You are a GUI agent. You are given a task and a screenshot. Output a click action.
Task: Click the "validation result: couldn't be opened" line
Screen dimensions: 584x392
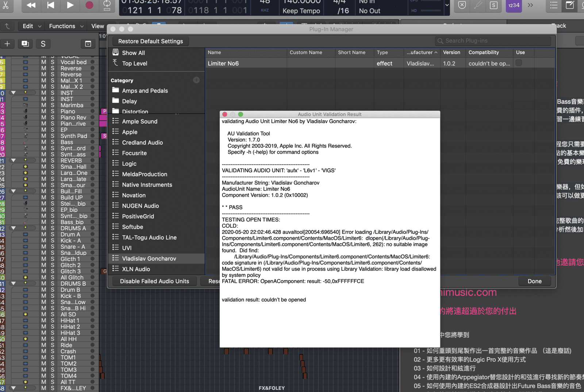(264, 300)
